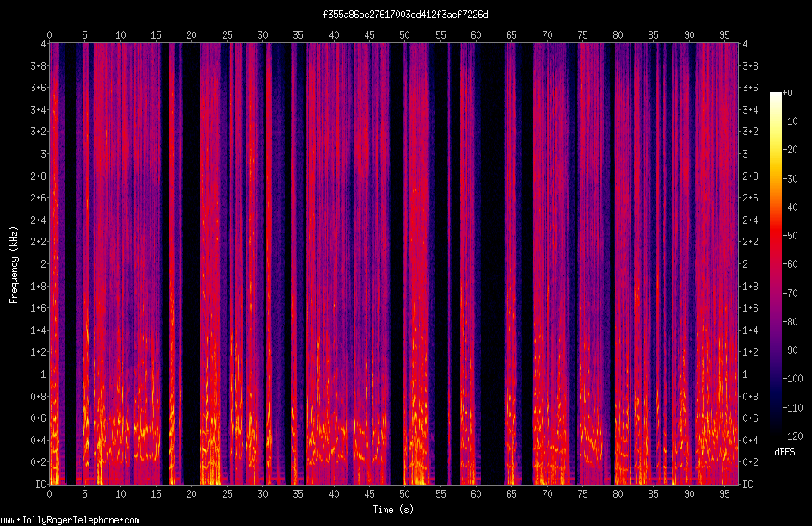Click '1.2' tick on the right frequency axis

coord(750,352)
